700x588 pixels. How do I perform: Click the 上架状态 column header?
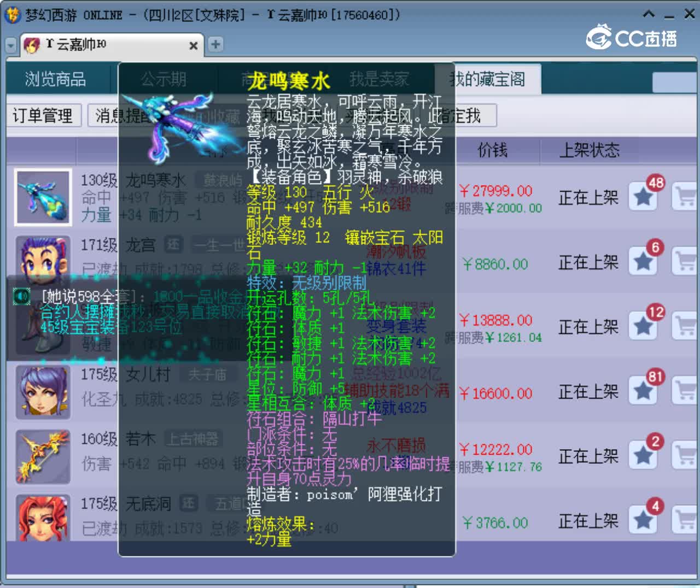(589, 150)
